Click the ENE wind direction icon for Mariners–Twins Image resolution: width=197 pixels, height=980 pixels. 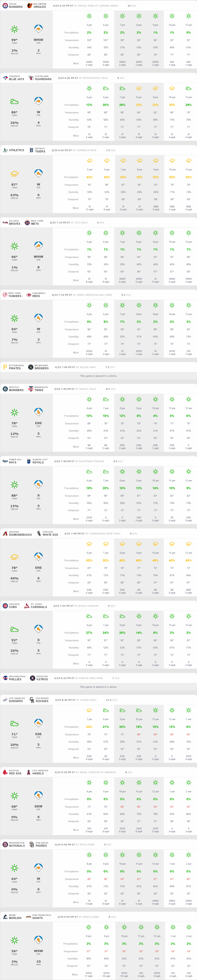tap(38, 412)
